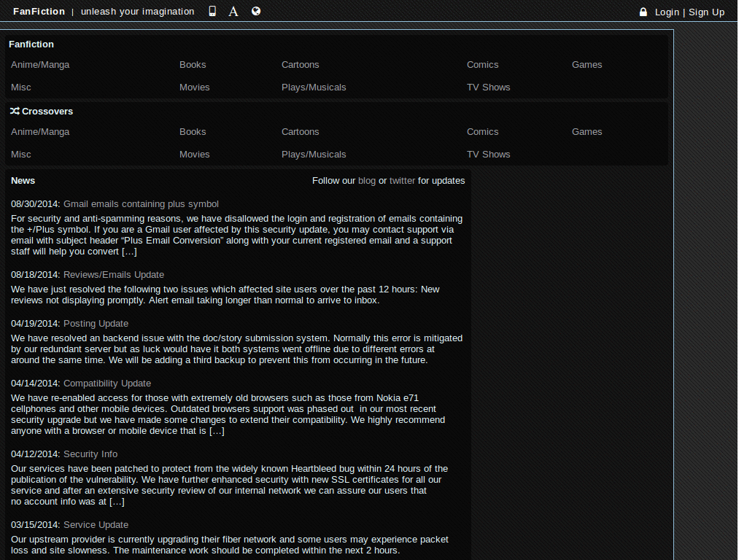747x560 pixels.
Task: Click the 'News' heading
Action: [x=23, y=181]
